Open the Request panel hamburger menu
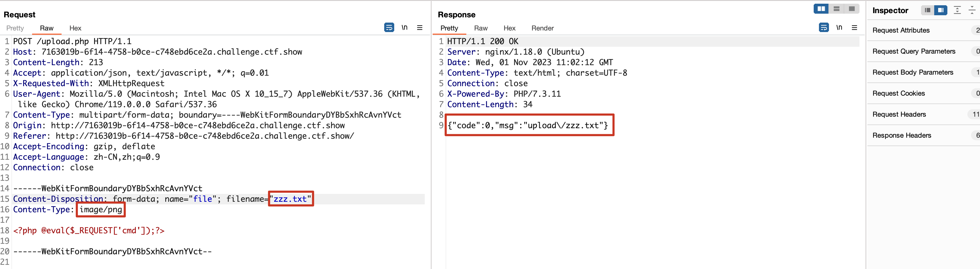 pyautogui.click(x=420, y=27)
